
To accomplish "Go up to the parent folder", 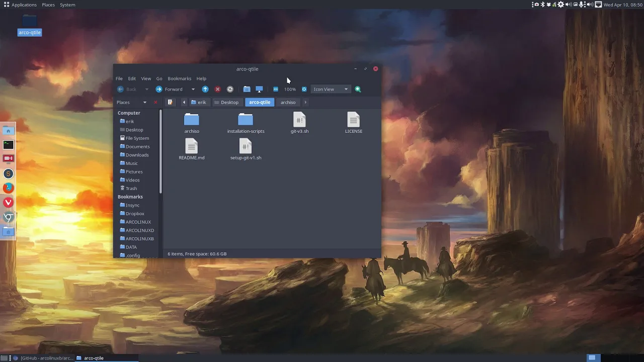I will click(x=205, y=89).
